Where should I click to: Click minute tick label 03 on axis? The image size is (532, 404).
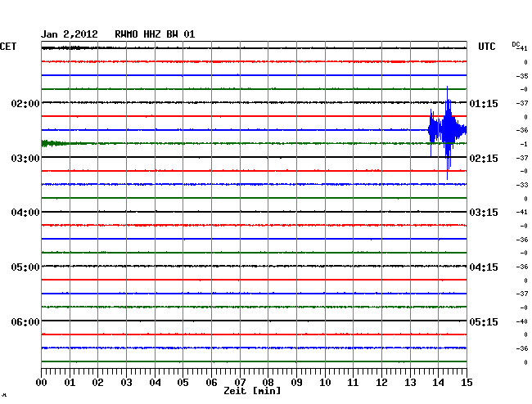click(x=126, y=382)
